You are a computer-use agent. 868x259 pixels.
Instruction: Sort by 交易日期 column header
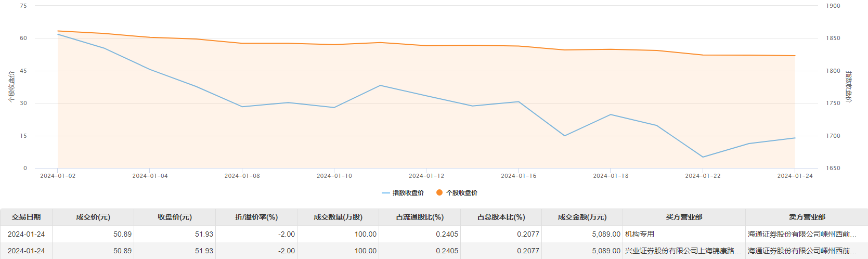pos(26,217)
